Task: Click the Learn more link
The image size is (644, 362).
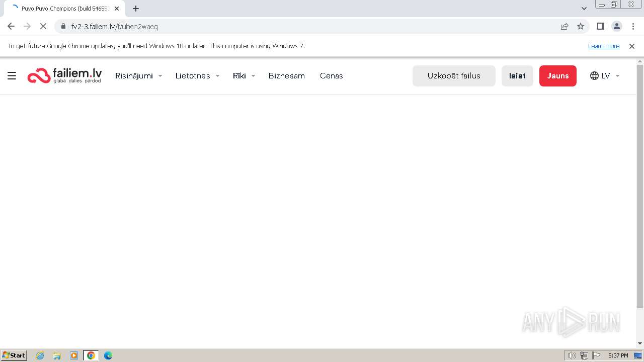Action: coord(604,46)
